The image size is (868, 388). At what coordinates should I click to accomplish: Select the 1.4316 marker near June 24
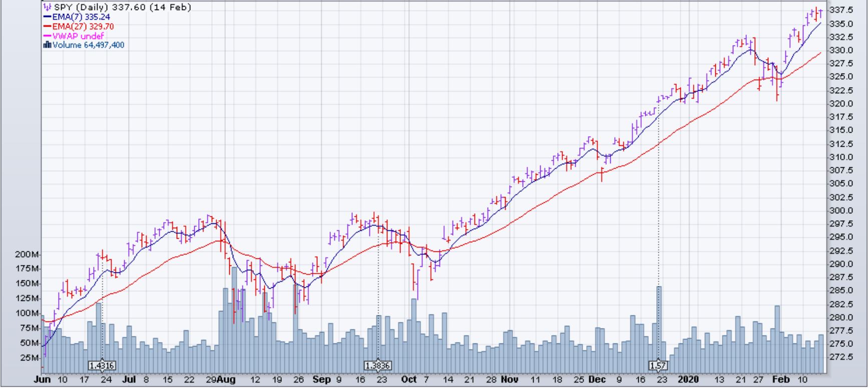pyautogui.click(x=102, y=366)
